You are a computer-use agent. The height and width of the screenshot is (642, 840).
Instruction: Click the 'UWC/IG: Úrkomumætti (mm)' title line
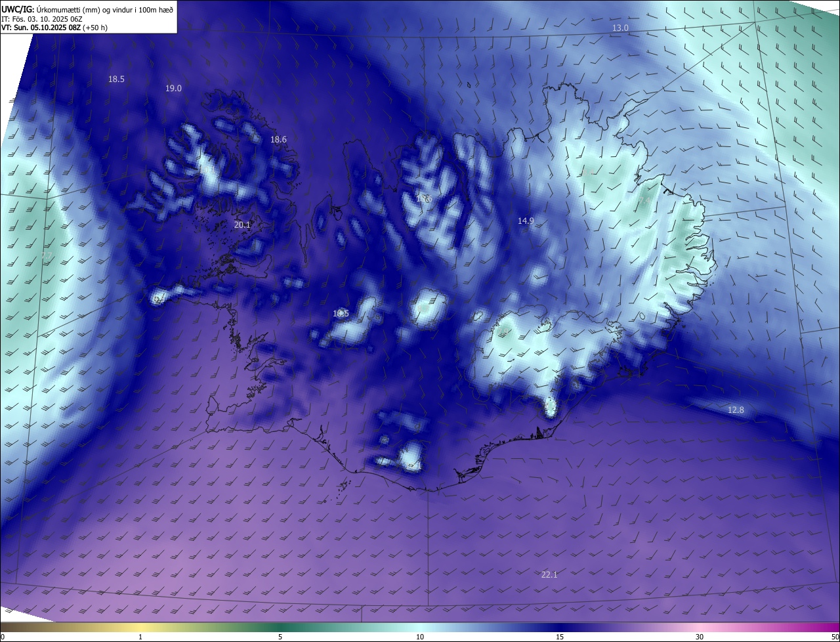coord(87,9)
